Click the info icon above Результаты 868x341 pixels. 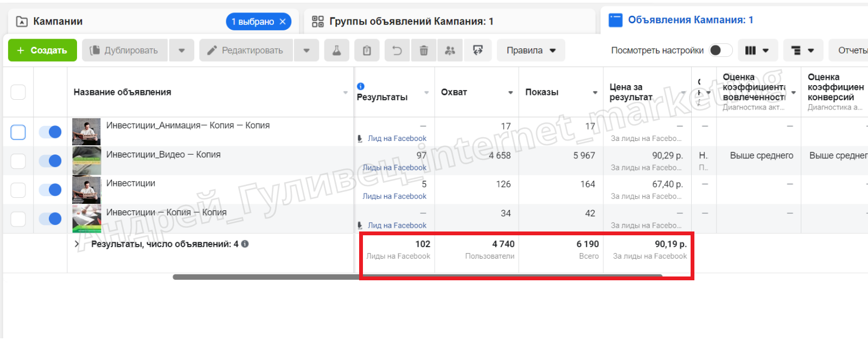tap(361, 86)
